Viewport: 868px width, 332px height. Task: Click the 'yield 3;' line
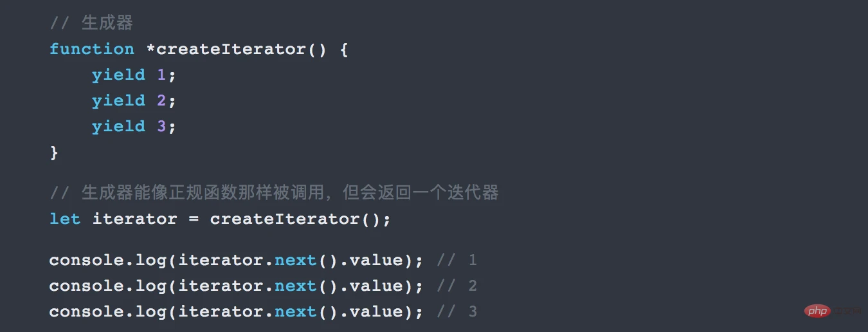[134, 127]
